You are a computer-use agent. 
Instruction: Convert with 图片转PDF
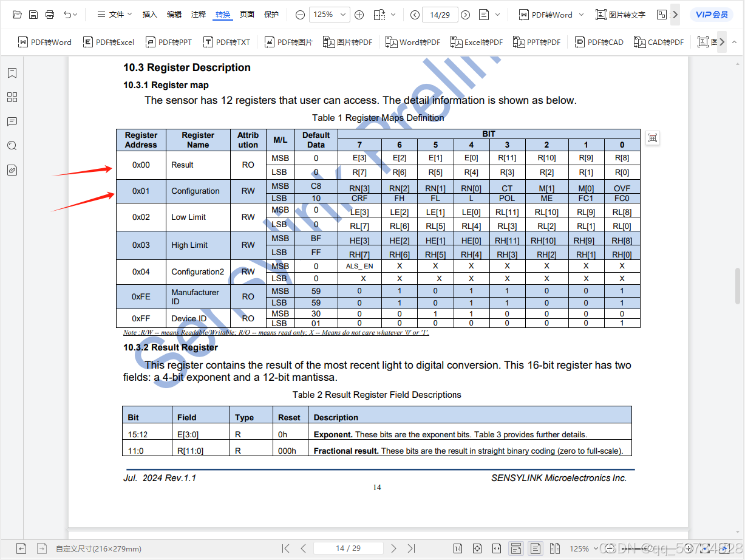coord(347,42)
